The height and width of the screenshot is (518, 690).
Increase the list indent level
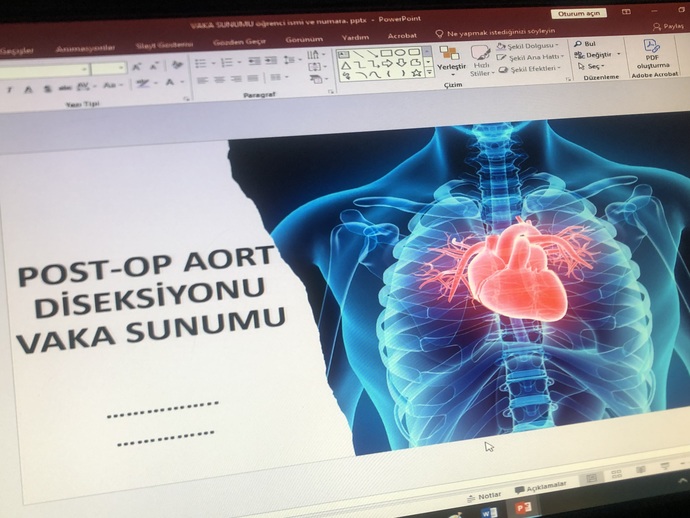(271, 60)
